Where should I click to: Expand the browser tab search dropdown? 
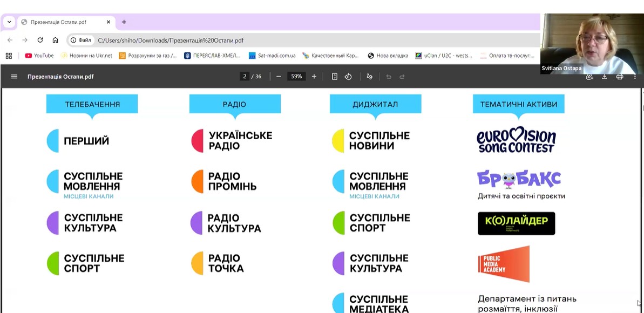[x=9, y=22]
